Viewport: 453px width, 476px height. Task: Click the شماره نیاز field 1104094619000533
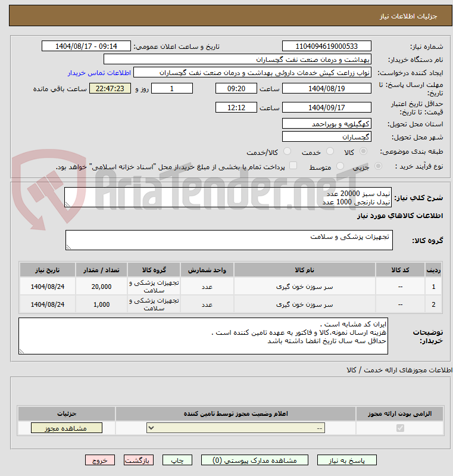pyautogui.click(x=327, y=46)
